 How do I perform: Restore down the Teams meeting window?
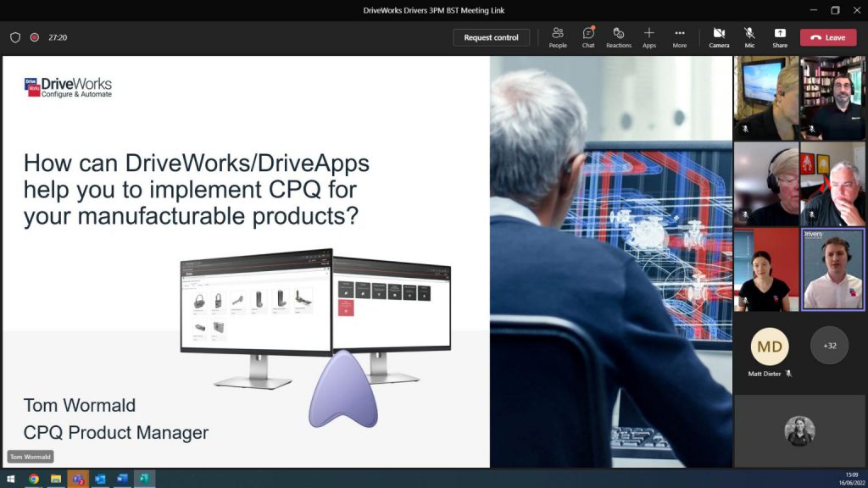coord(835,10)
